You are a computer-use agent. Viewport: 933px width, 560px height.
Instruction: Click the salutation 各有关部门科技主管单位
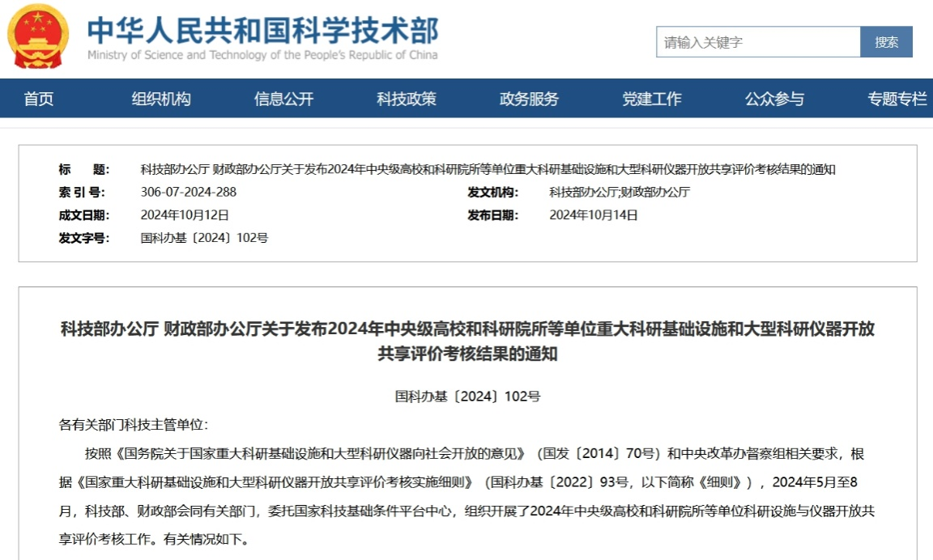134,425
